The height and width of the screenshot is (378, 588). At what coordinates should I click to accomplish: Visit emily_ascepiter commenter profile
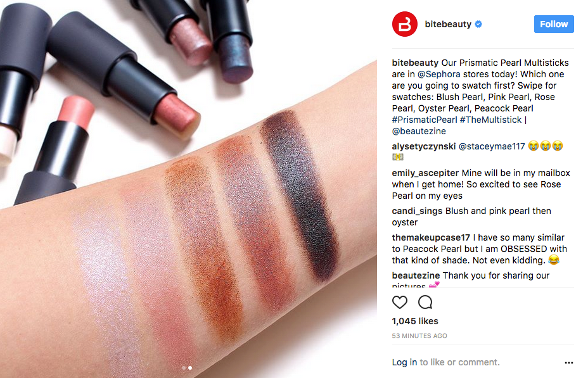click(x=425, y=173)
